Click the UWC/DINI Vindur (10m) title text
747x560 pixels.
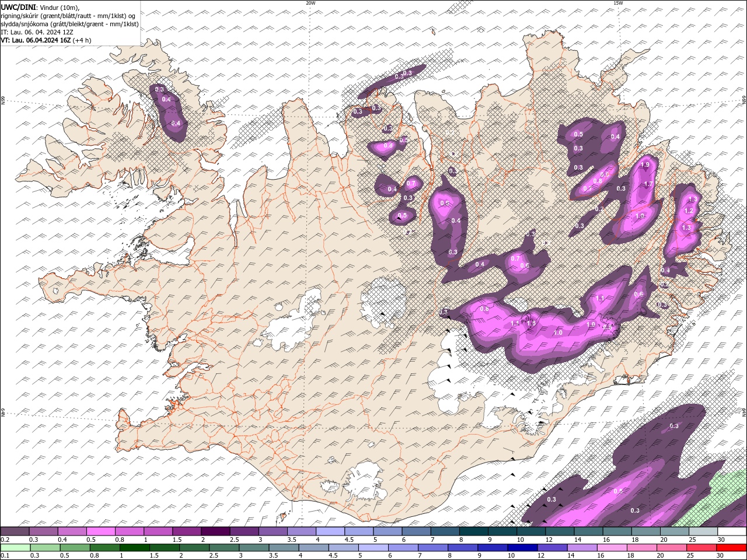click(40, 7)
